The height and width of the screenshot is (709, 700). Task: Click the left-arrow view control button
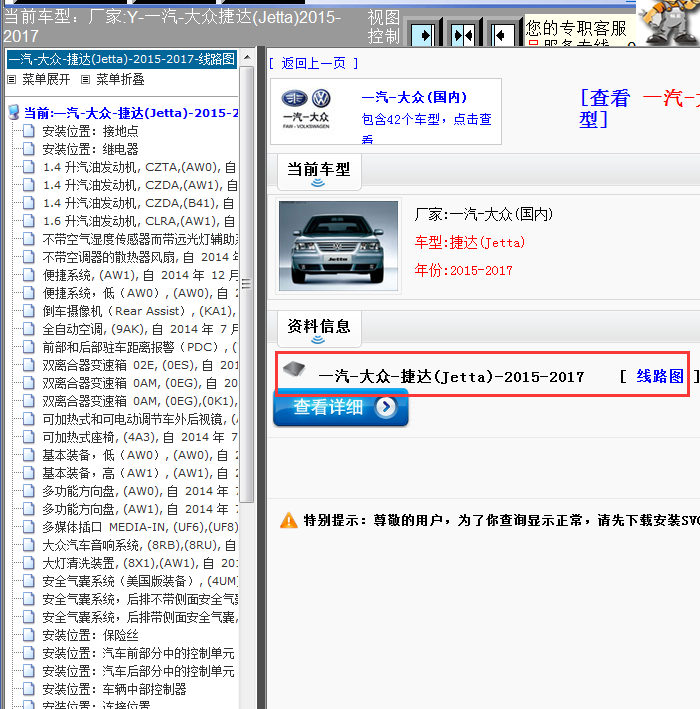501,35
